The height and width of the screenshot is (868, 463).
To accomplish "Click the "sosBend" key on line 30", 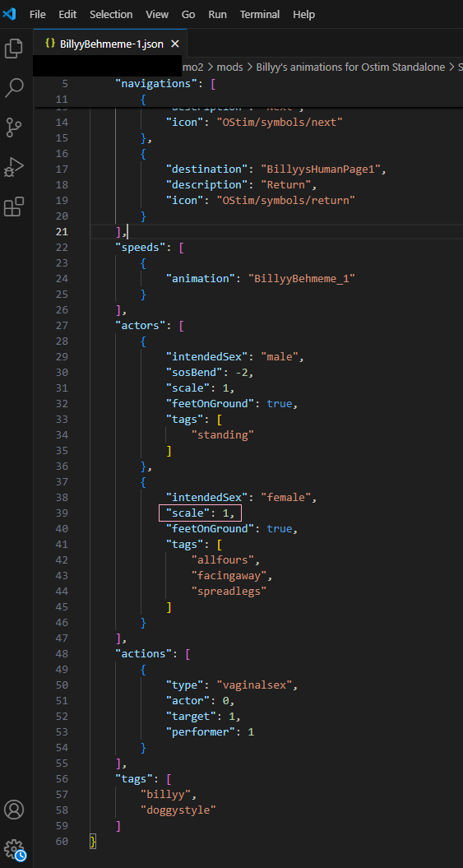I will click(x=193, y=372).
